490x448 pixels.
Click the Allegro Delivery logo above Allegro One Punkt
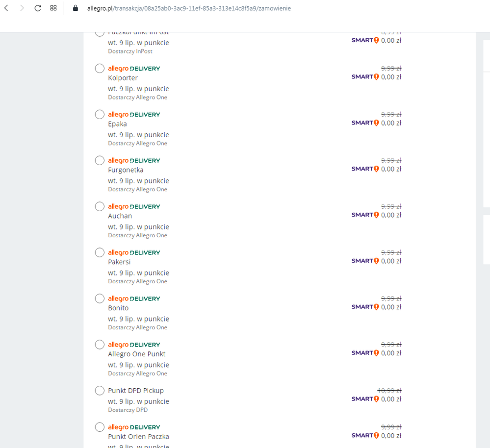[x=134, y=345]
